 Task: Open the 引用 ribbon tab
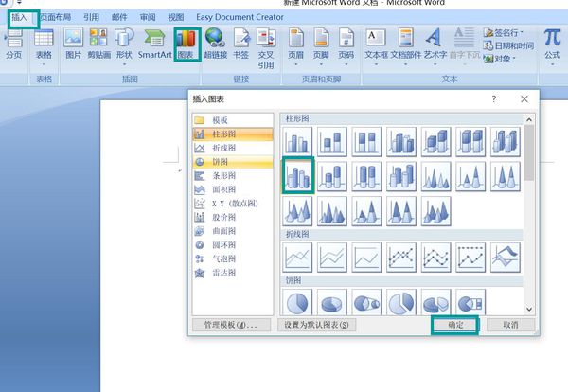(91, 17)
